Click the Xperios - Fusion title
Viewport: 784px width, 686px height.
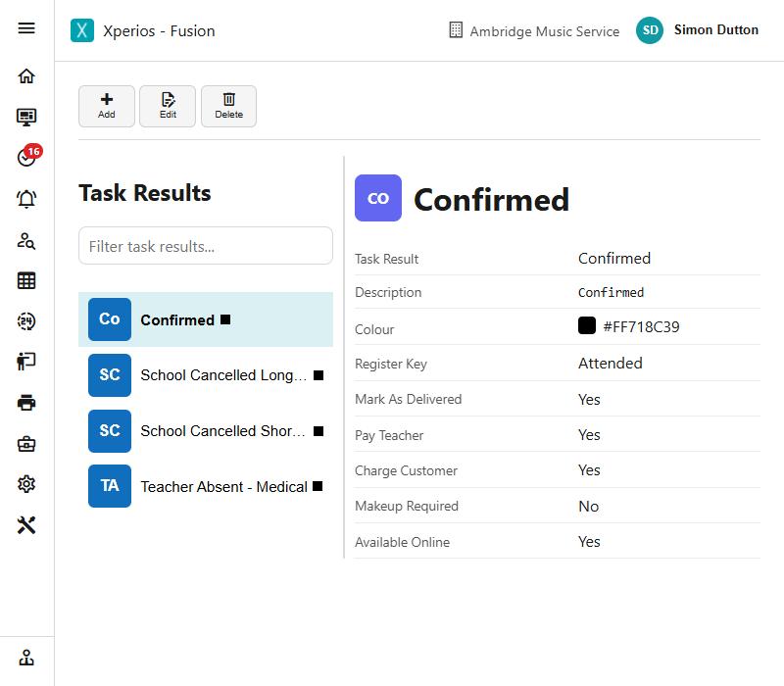[x=159, y=31]
